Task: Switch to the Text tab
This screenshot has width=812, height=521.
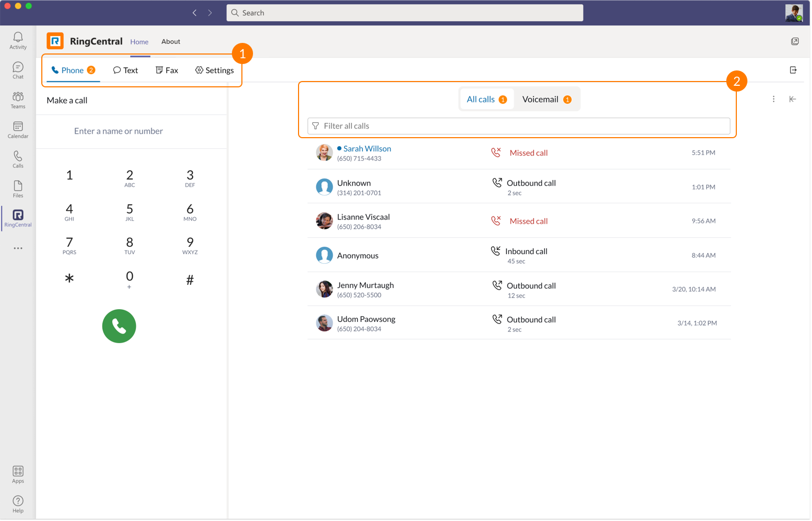Action: [x=125, y=70]
